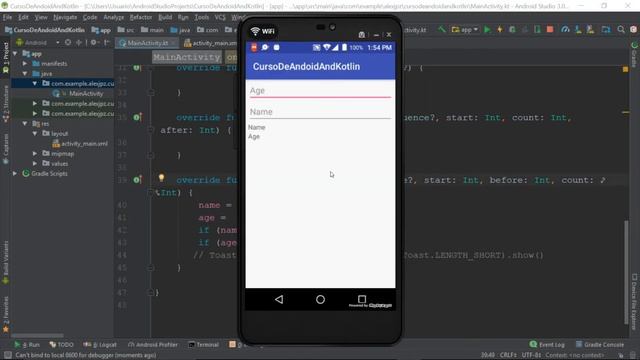Stop the running app red square

point(550,29)
